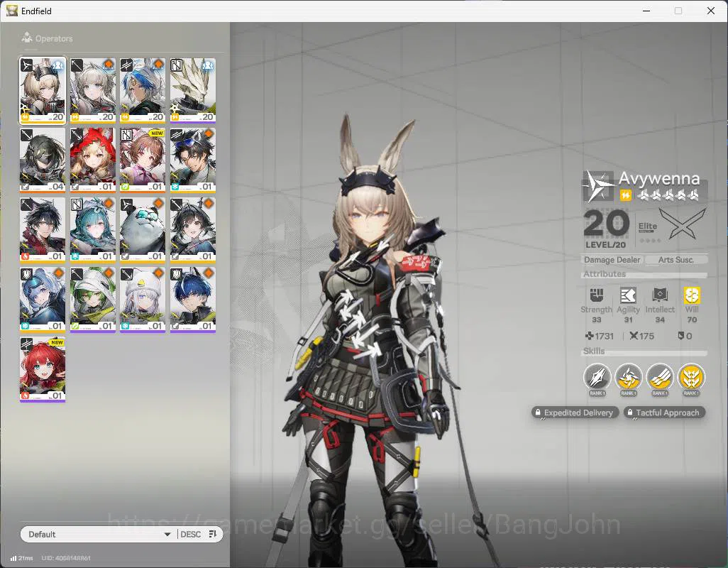
Task: Select the red-hooded blonde operator card
Action: point(93,160)
